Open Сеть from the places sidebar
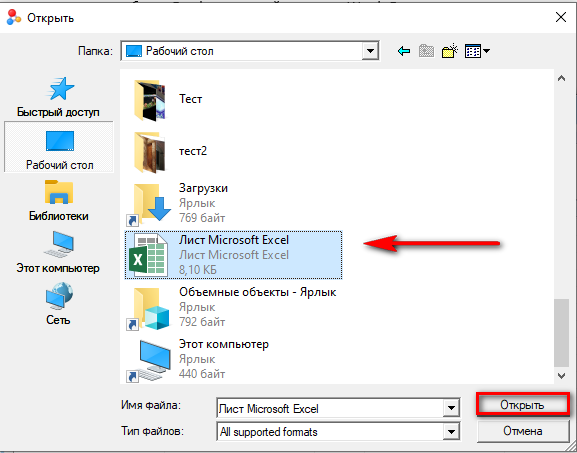Screen dimensions: 577x453 58,304
